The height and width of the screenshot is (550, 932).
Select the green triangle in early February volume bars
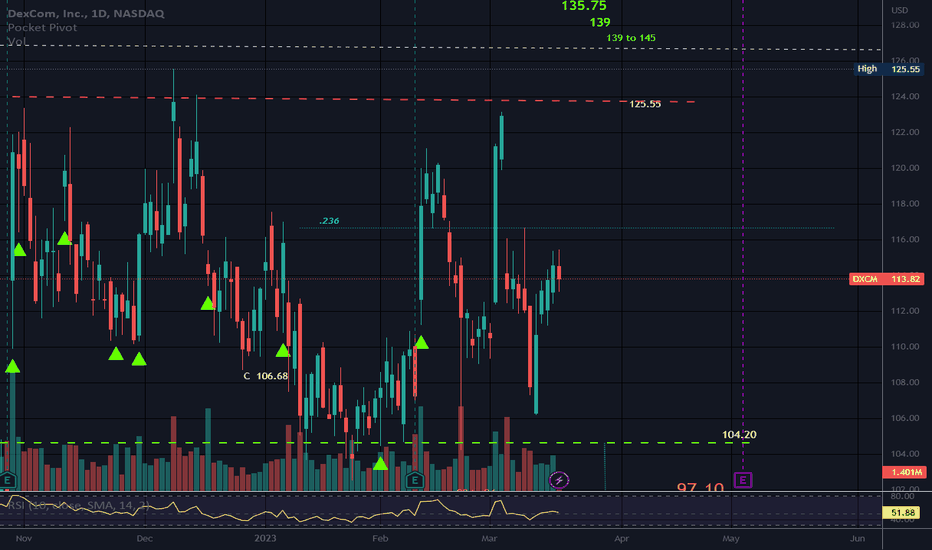click(380, 463)
